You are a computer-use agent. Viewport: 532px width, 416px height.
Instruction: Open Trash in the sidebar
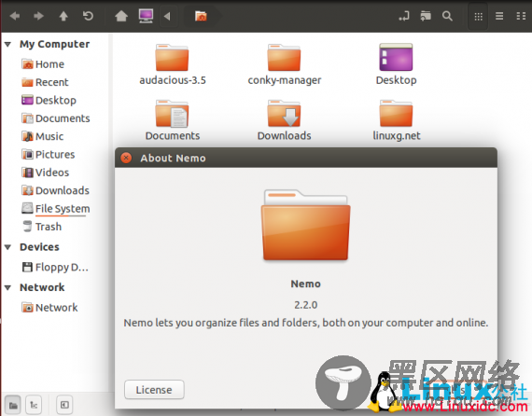point(41,227)
